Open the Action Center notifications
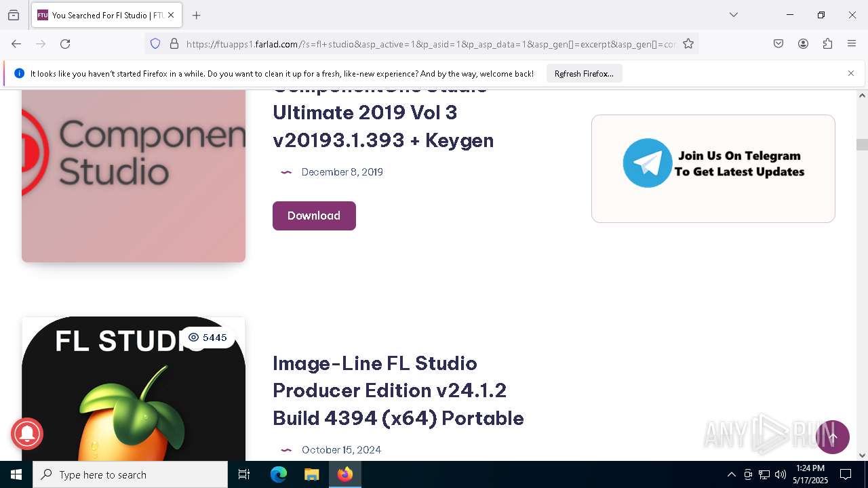Viewport: 868px width, 488px height. [846, 474]
